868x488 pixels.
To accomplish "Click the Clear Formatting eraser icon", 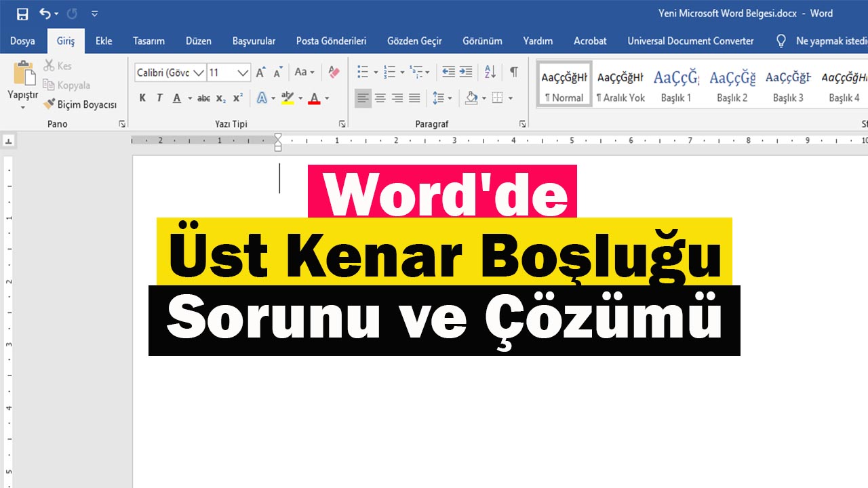I will [x=334, y=72].
